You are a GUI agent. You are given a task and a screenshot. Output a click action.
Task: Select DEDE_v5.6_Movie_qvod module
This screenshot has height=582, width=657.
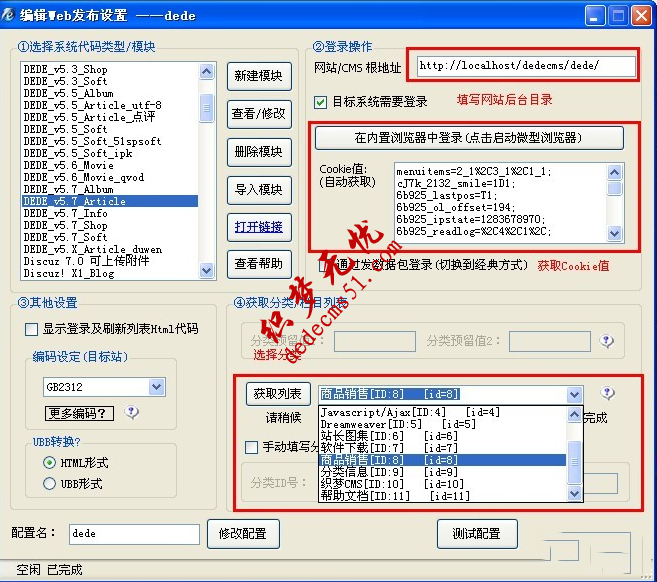click(x=110, y=177)
